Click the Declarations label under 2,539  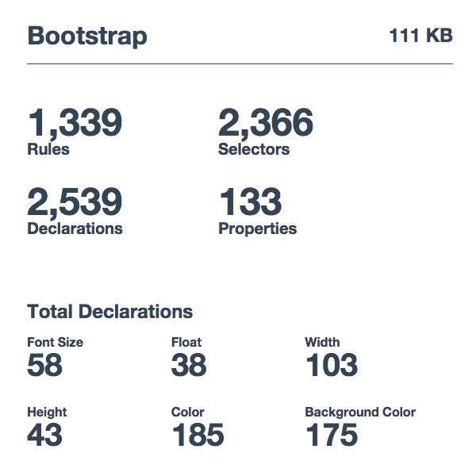(x=75, y=228)
